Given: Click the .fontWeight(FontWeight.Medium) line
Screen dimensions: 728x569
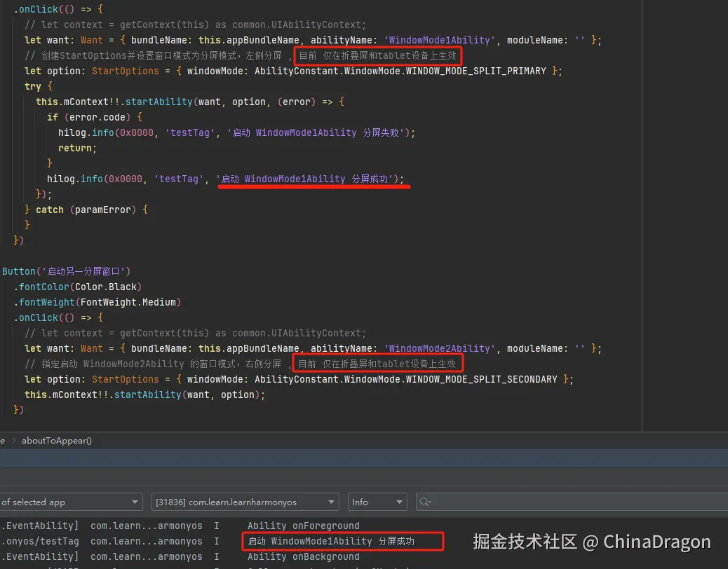Looking at the screenshot, I should pyautogui.click(x=97, y=302).
